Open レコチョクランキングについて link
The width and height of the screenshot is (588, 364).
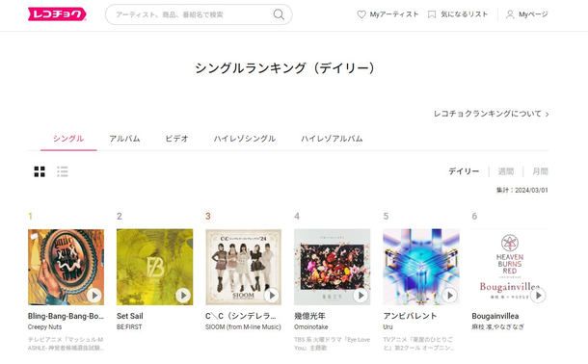point(491,114)
